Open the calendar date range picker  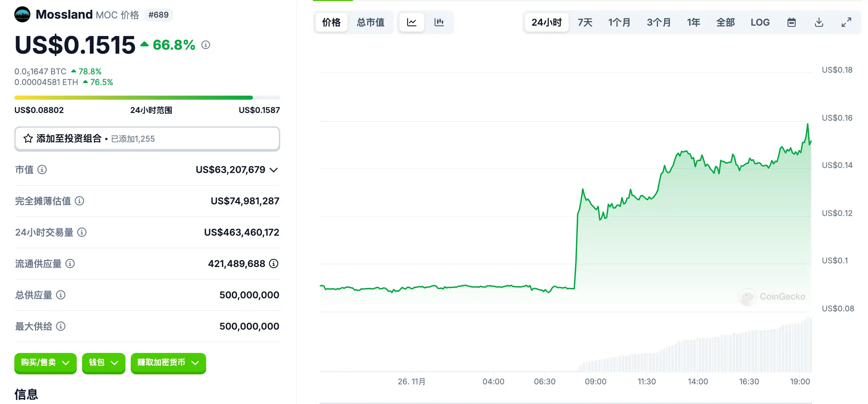(791, 23)
